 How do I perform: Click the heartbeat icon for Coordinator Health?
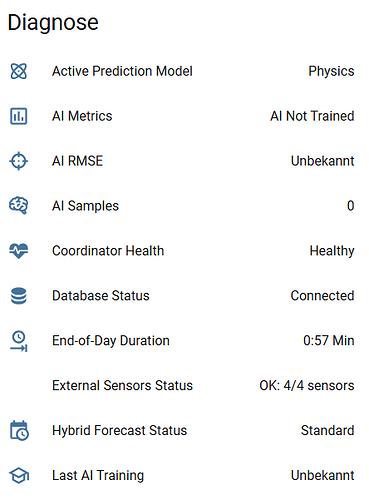tap(19, 251)
